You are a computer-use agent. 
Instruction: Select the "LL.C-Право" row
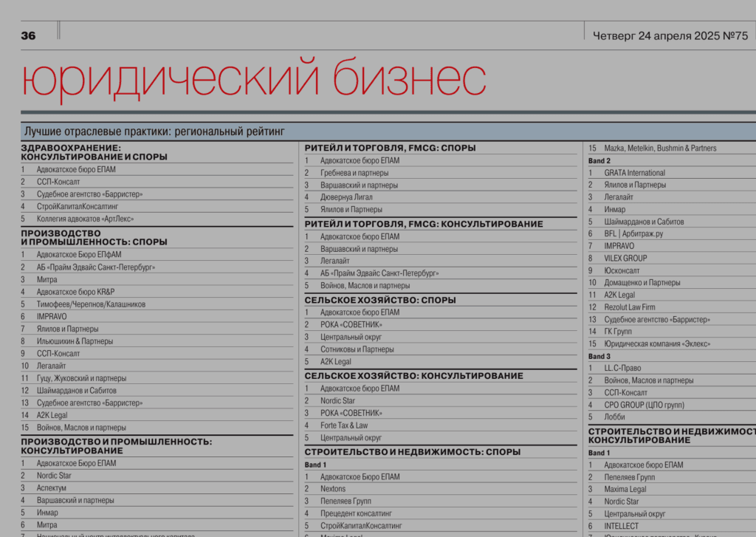(x=672, y=368)
